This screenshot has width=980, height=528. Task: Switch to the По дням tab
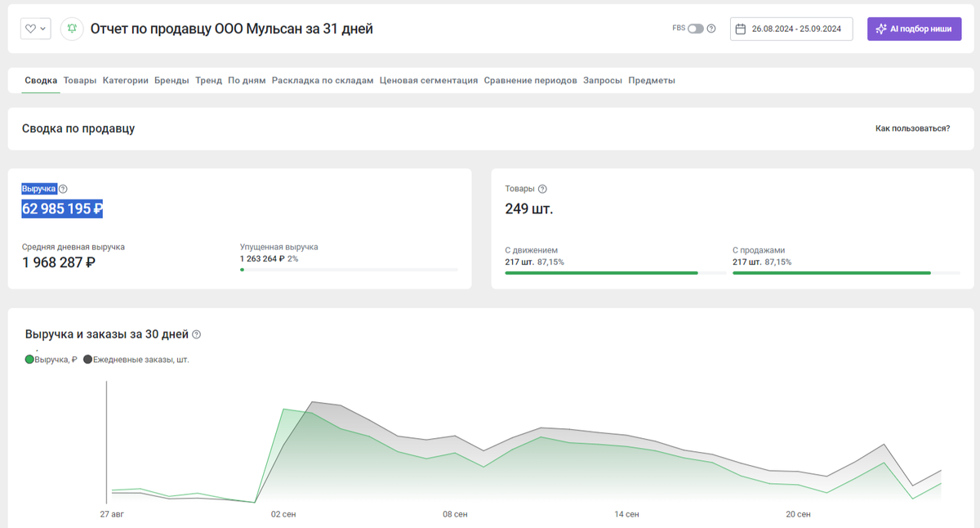pos(247,80)
